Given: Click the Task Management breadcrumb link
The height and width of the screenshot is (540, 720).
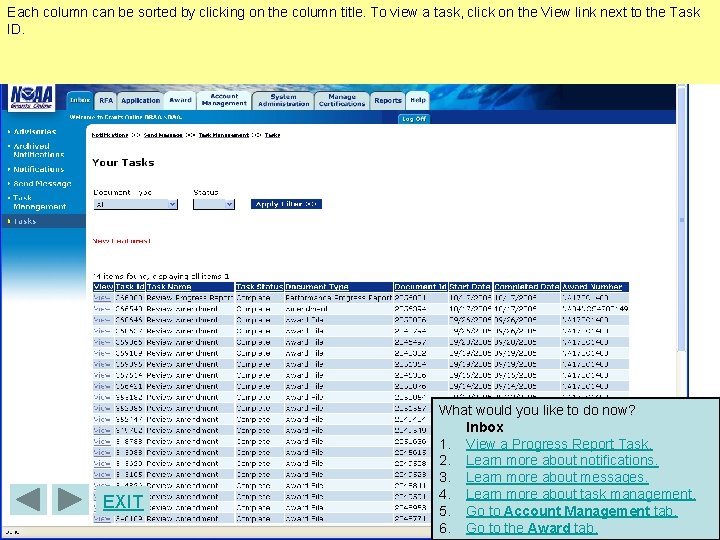Looking at the screenshot, I should pos(224,135).
